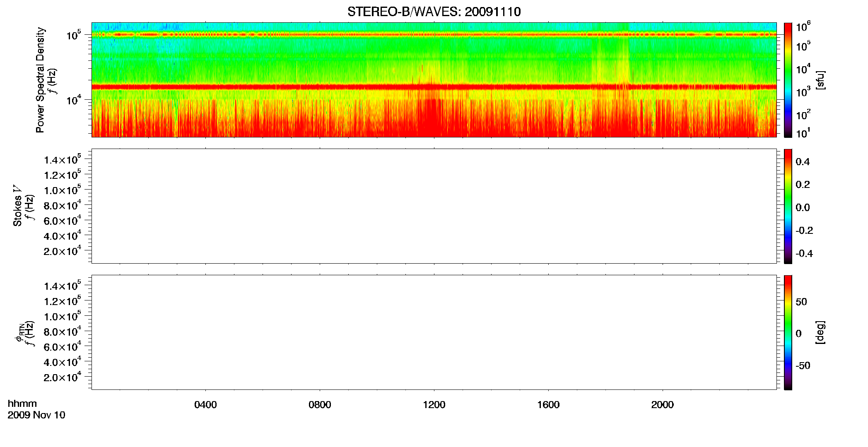The height and width of the screenshot is (447, 868).
Task: Click the [sfu] unit label
Action: click(820, 80)
